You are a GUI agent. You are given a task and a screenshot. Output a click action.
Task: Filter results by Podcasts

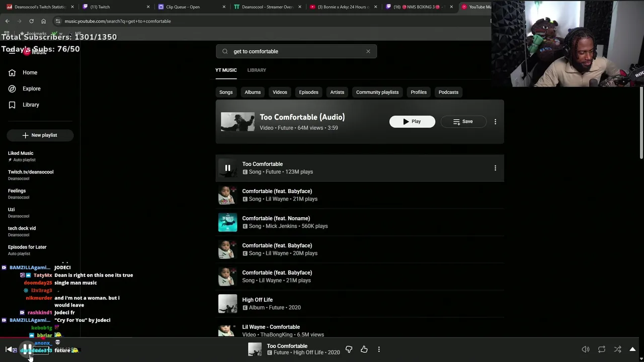pyautogui.click(x=448, y=92)
